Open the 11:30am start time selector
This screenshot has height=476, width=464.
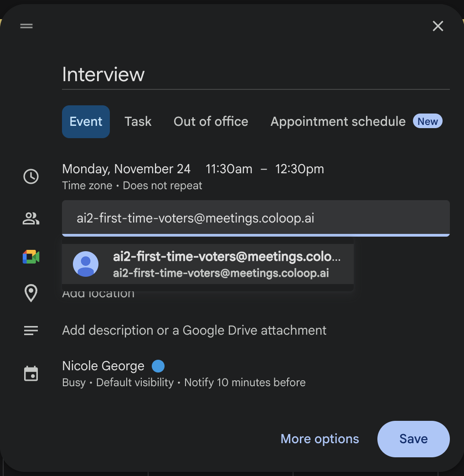229,169
